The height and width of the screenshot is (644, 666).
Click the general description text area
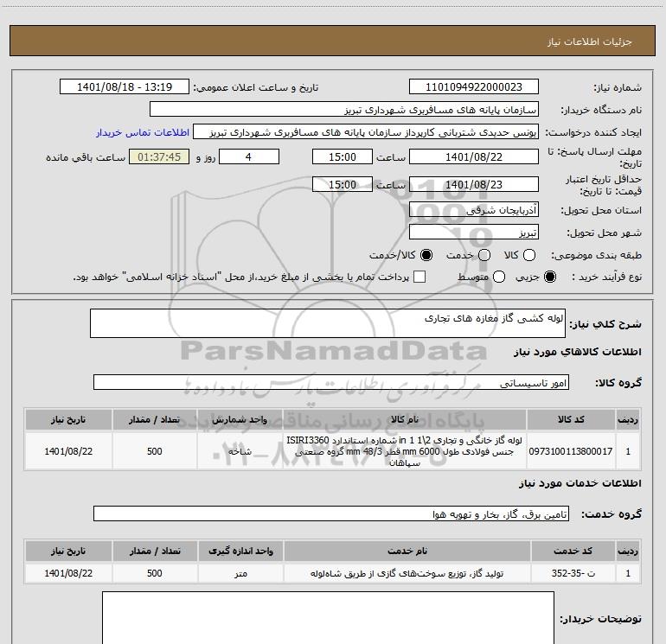328,323
